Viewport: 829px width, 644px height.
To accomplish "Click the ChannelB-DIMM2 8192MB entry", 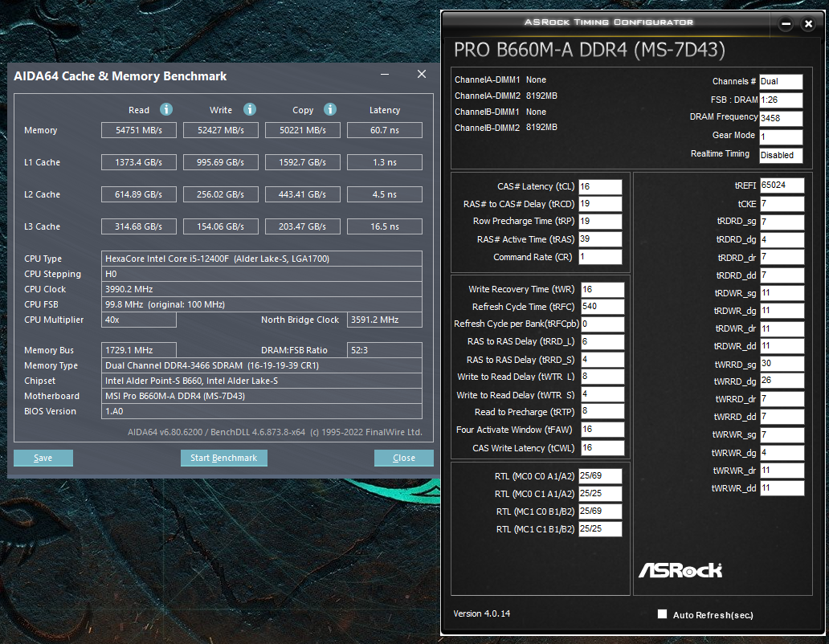I will pyautogui.click(x=506, y=128).
